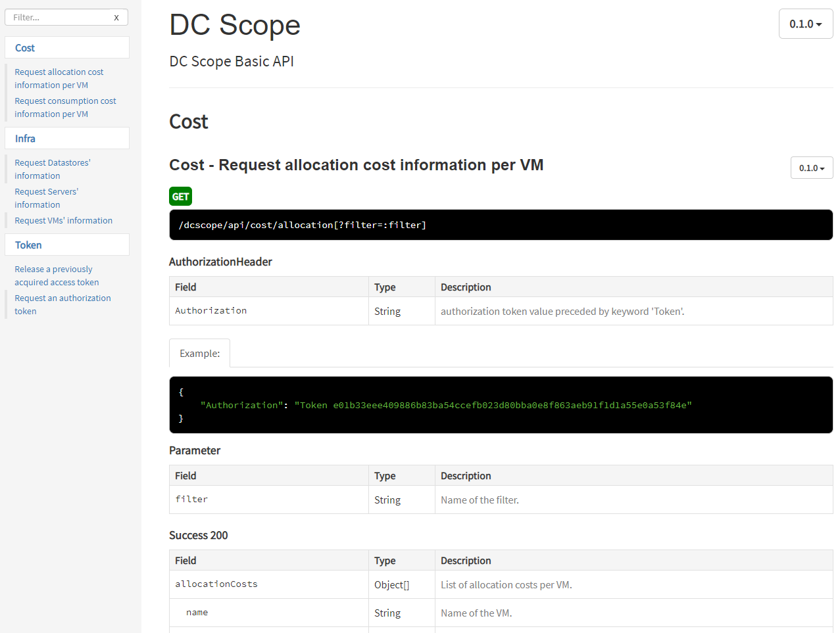Click the Authorization token example JSON
Image resolution: width=840 pixels, height=633 pixels.
[x=446, y=406]
